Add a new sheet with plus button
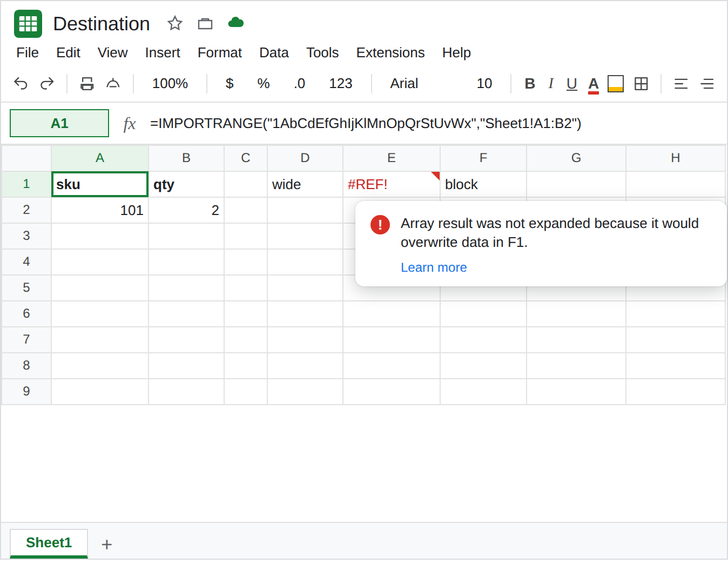The width and height of the screenshot is (728, 564). pos(107,545)
